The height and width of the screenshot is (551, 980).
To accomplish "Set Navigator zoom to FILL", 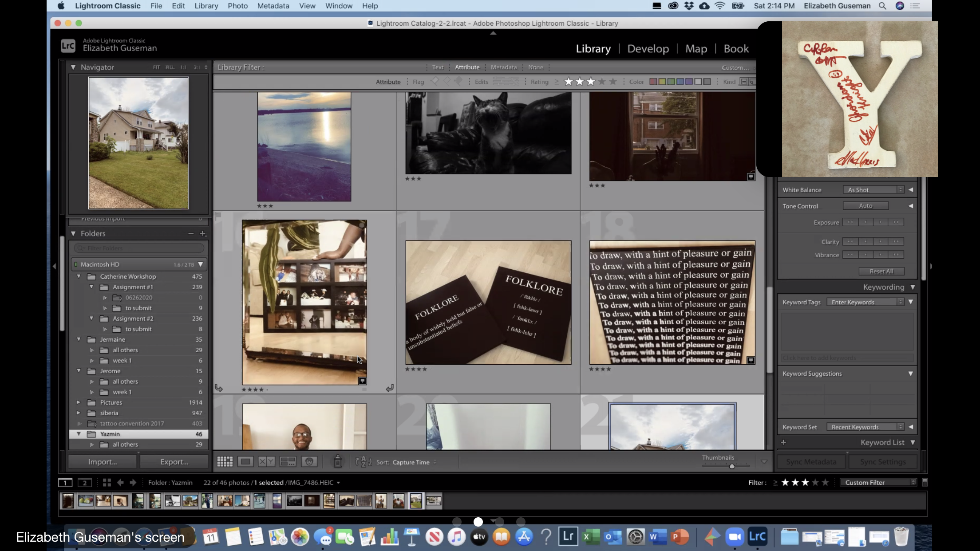I will click(170, 67).
